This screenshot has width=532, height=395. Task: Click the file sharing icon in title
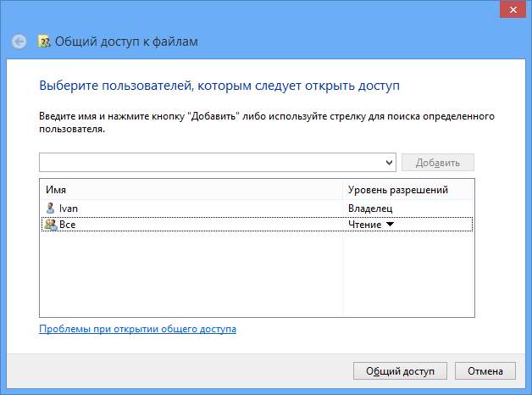[44, 42]
